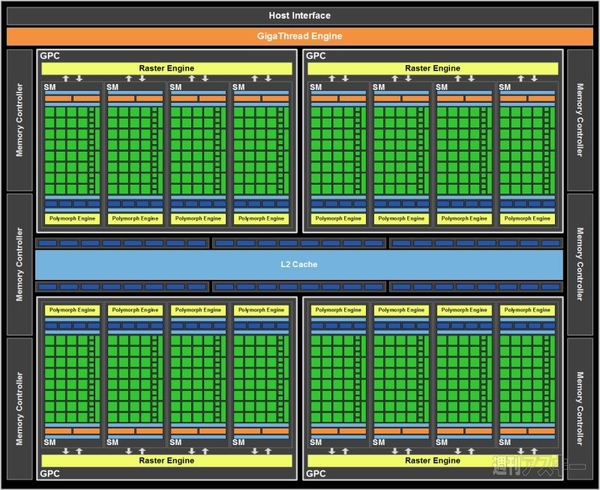Click the middle-left Memory Controller block
Viewport: 600px width, 490px height.
(18, 264)
